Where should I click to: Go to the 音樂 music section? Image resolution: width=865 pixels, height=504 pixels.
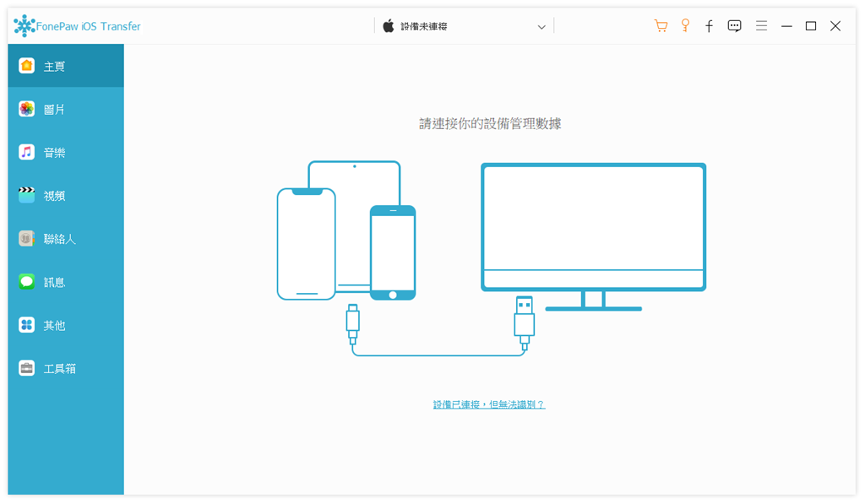(66, 152)
